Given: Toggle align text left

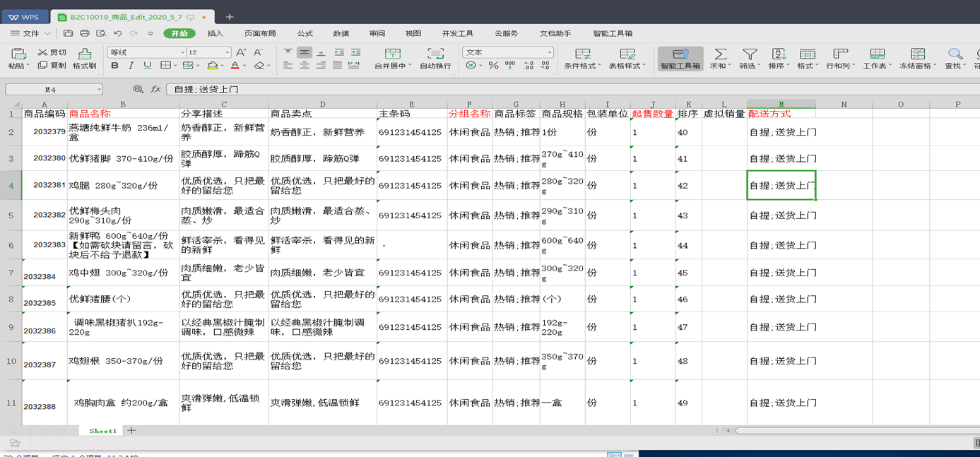Looking at the screenshot, I should point(288,66).
